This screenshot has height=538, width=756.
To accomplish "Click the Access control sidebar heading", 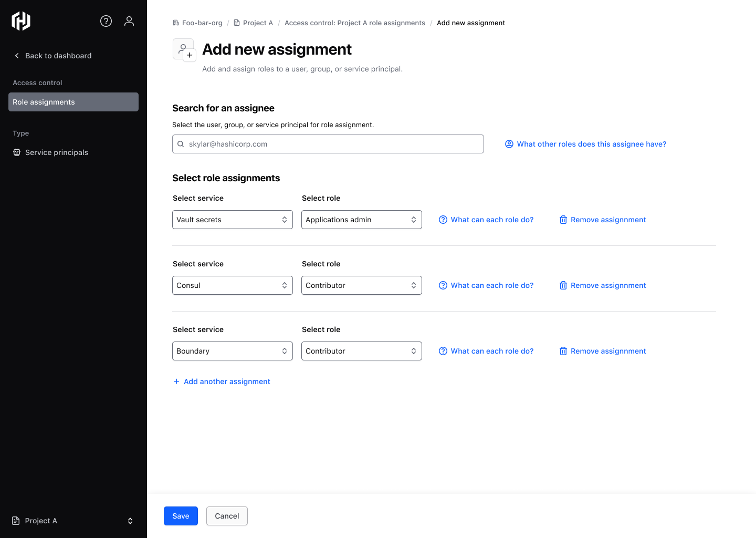I will point(37,83).
